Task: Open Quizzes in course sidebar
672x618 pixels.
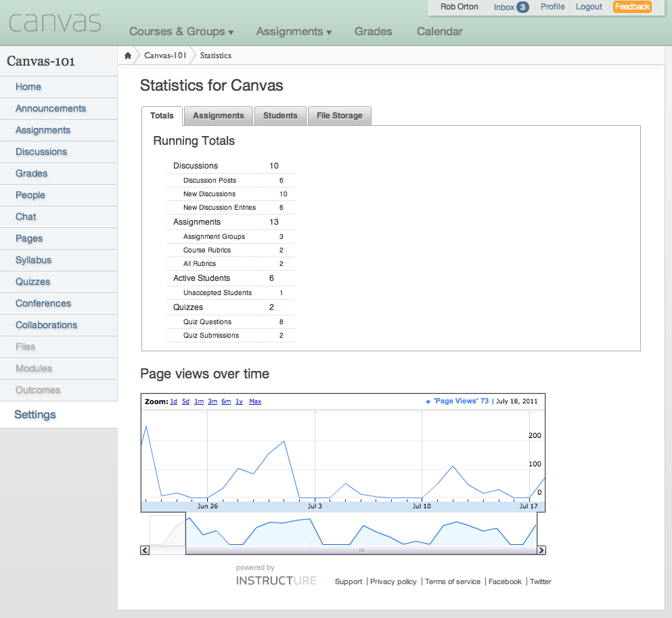Action: [59, 282]
